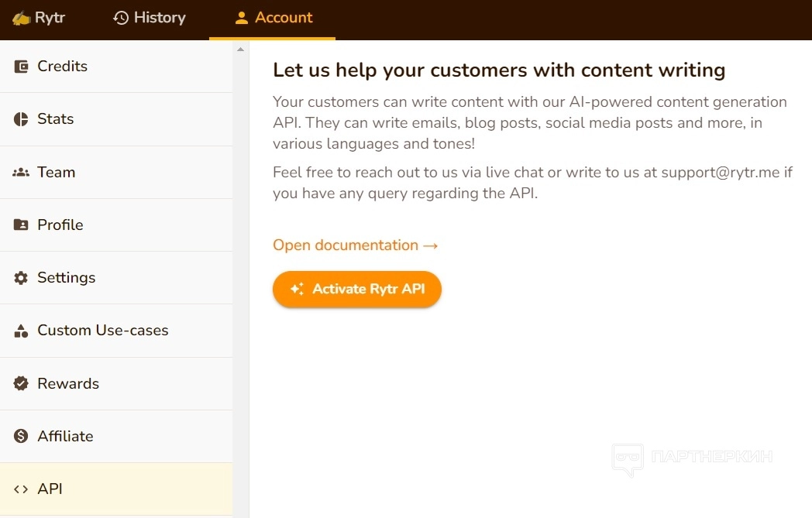
Task: Click the wallet icon beside Credits
Action: [x=21, y=67]
